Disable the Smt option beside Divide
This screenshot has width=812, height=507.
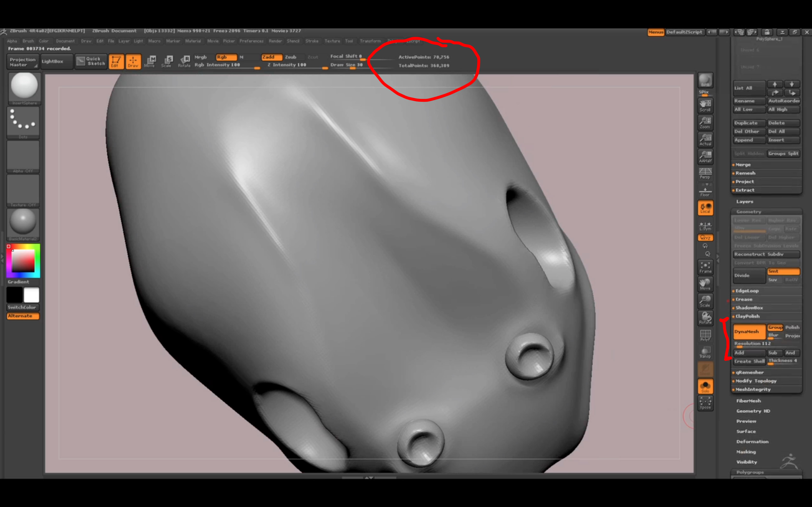click(783, 271)
